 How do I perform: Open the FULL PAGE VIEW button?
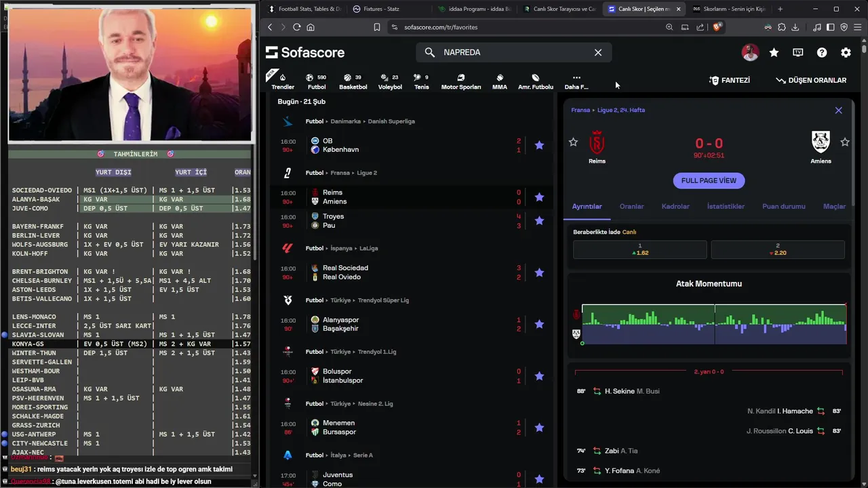[709, 181]
